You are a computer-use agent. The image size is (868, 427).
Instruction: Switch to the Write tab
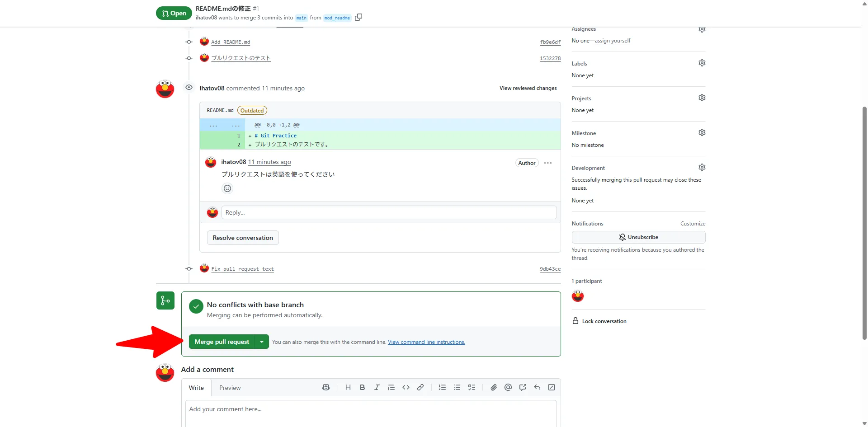click(x=196, y=388)
